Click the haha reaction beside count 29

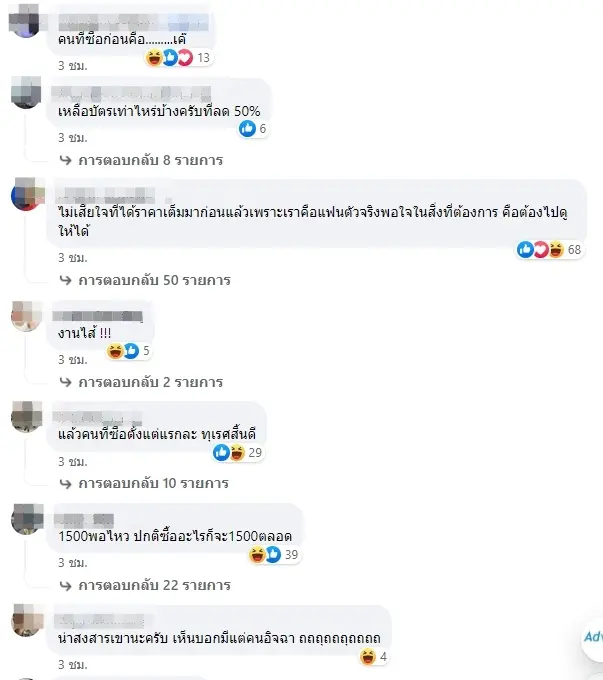(x=237, y=452)
